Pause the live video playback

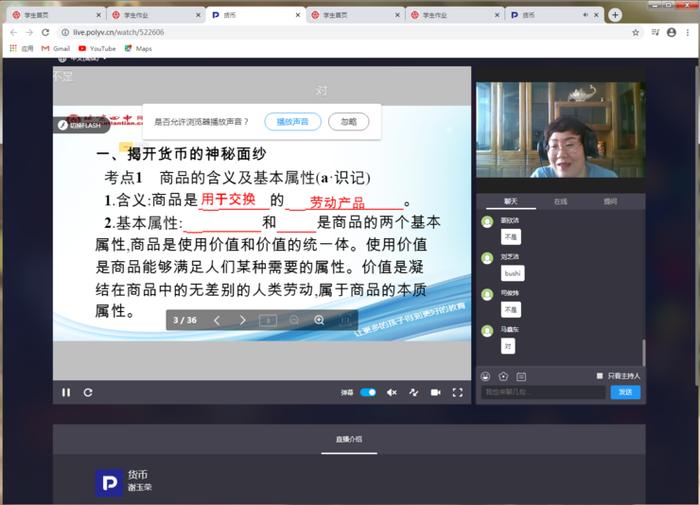point(66,392)
